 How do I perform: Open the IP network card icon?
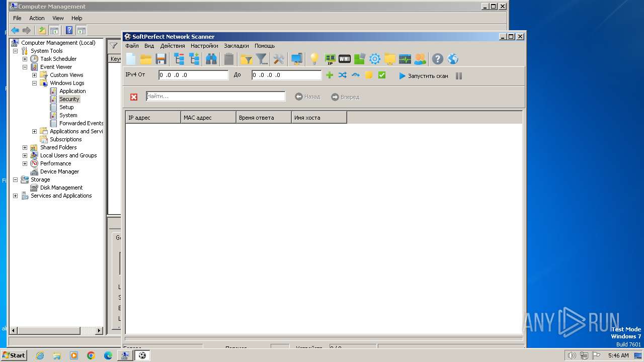[x=330, y=59]
